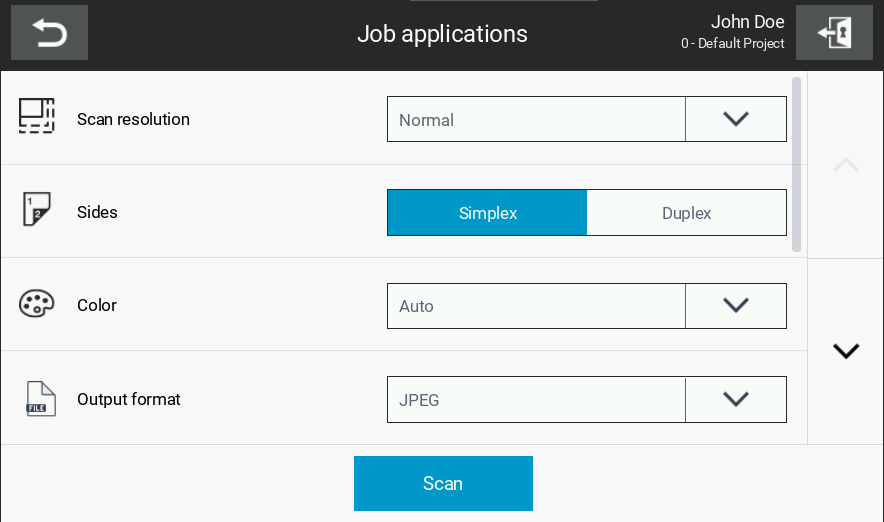The width and height of the screenshot is (884, 522).
Task: Select Simplex scanning
Action: 487,213
